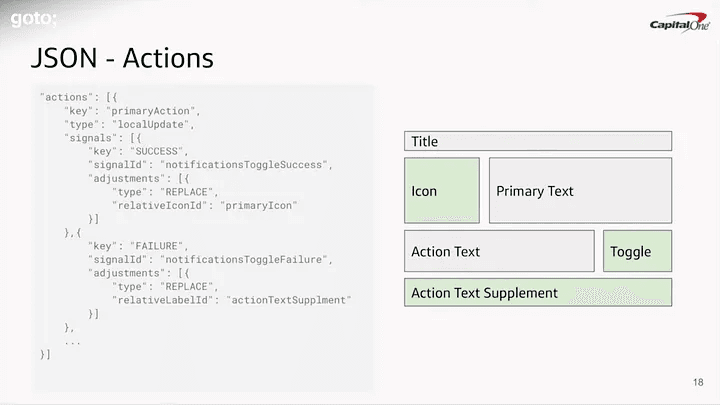Click the "notificationsToggleSuccess" signalId line
Image resolution: width=720 pixels, height=405 pixels.
tap(209, 164)
